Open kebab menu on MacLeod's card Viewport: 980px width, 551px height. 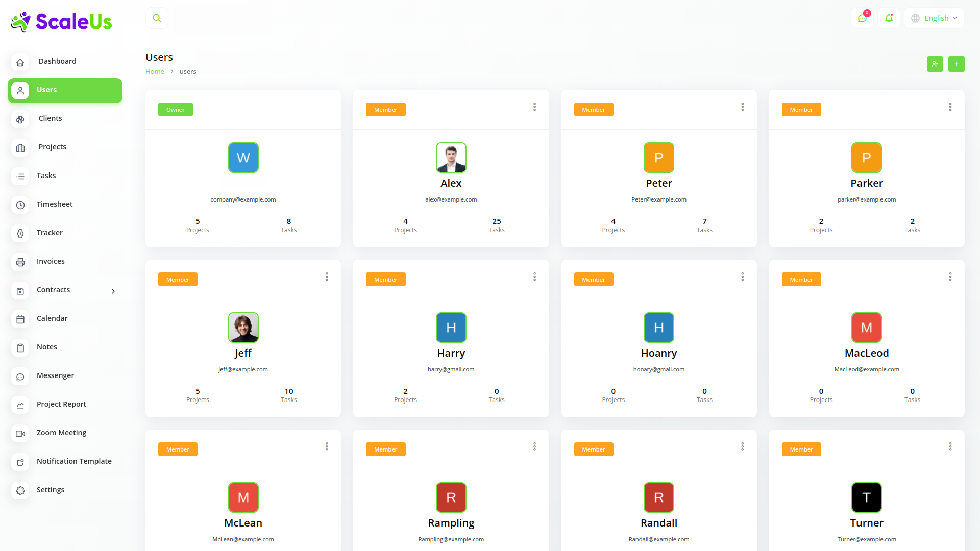coord(950,277)
